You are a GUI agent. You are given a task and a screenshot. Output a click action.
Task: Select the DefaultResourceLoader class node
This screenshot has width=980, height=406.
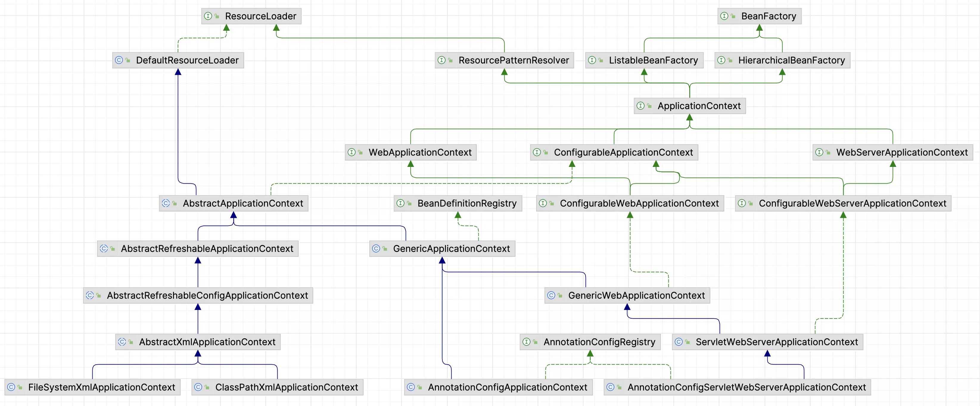click(178, 60)
